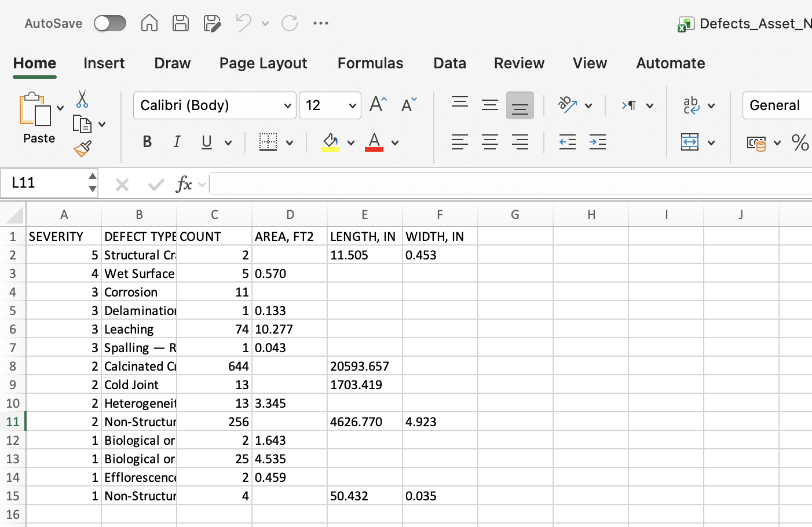Save the workbook with the floppy disk icon
812x527 pixels.
tap(181, 23)
